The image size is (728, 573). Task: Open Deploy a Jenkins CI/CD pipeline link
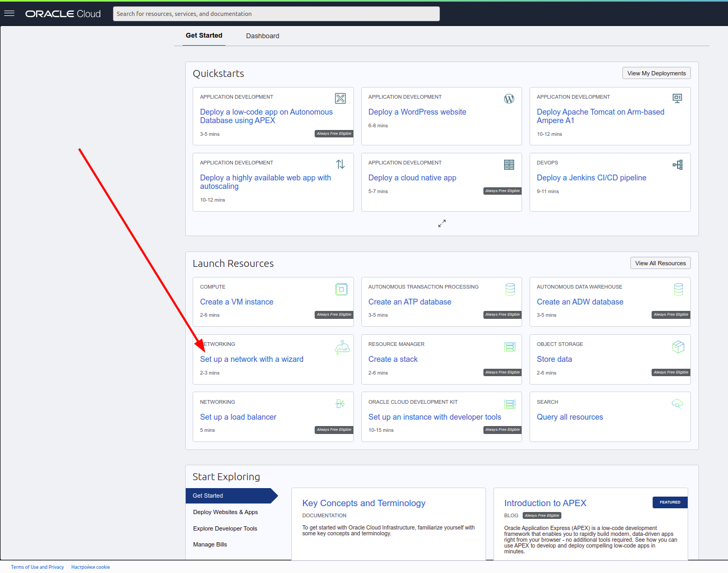pos(592,178)
